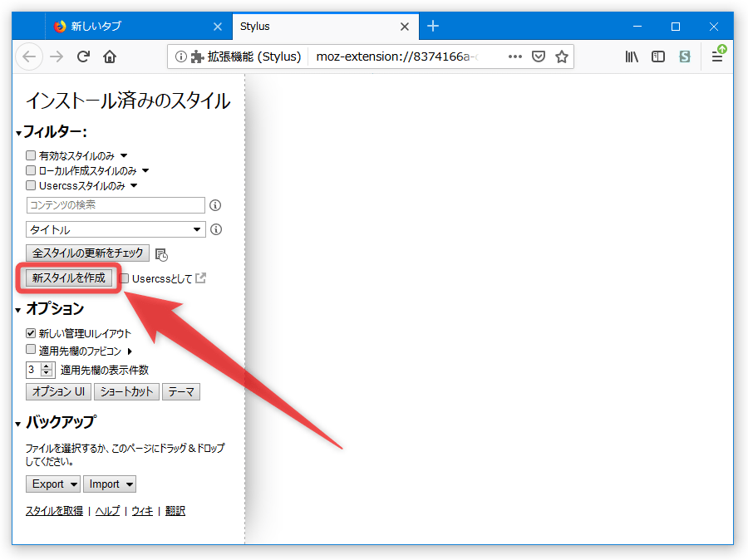748x560 pixels.
Task: Uncheck 新しい管理UIレイアウト option
Action: 31,333
